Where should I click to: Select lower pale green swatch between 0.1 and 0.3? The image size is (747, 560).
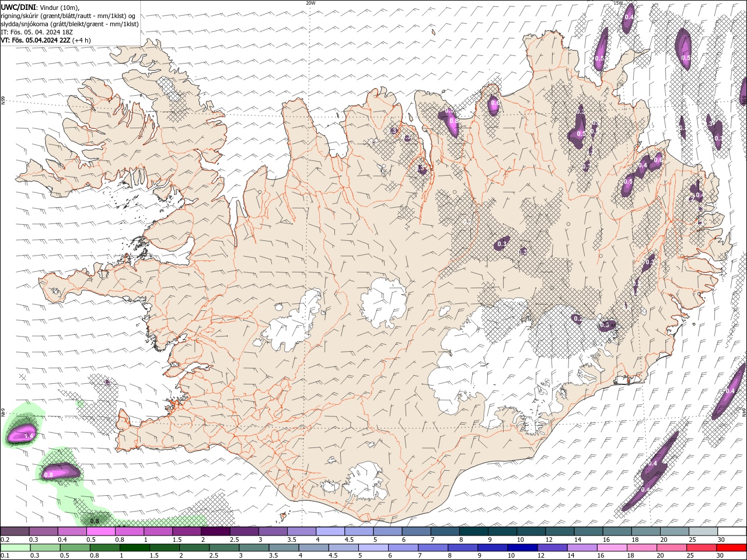pyautogui.click(x=16, y=548)
